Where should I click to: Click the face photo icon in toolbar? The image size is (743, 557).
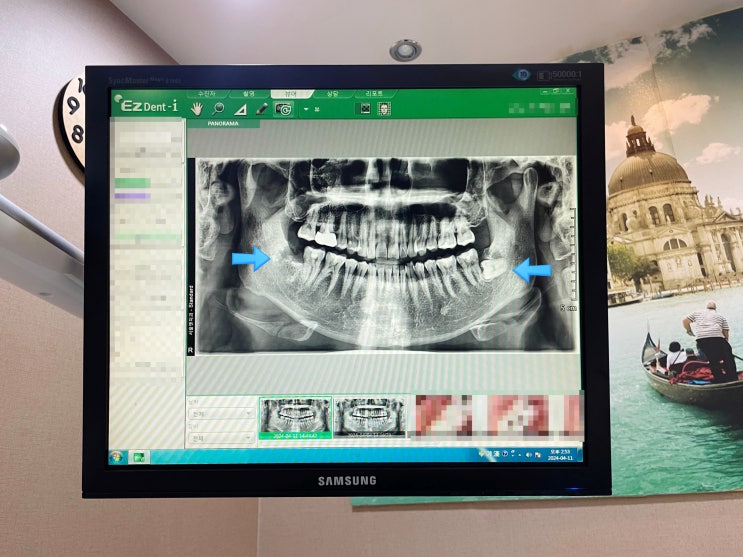click(x=384, y=109)
